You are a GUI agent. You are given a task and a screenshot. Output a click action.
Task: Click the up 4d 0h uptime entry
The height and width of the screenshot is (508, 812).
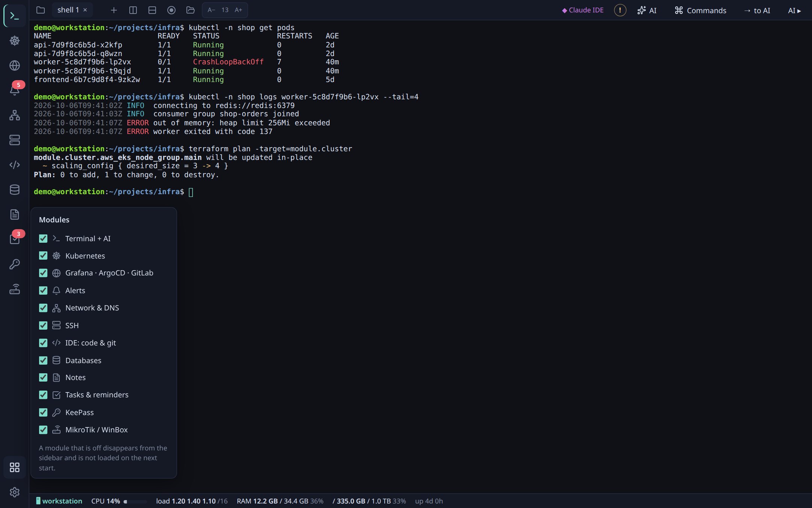pyautogui.click(x=429, y=501)
